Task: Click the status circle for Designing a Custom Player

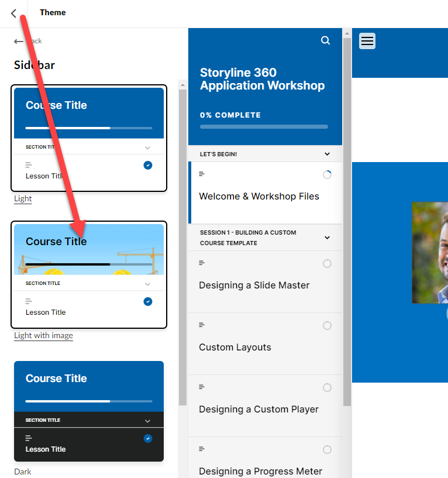Action: [x=327, y=388]
